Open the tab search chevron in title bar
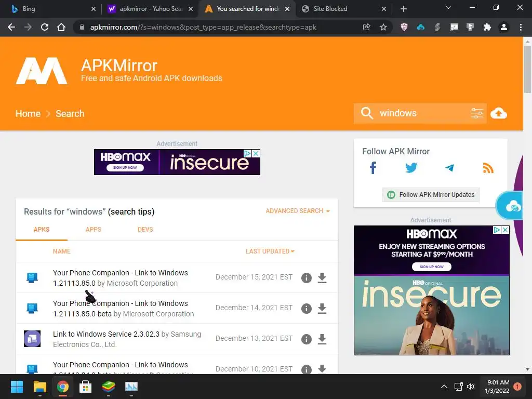 point(448,7)
